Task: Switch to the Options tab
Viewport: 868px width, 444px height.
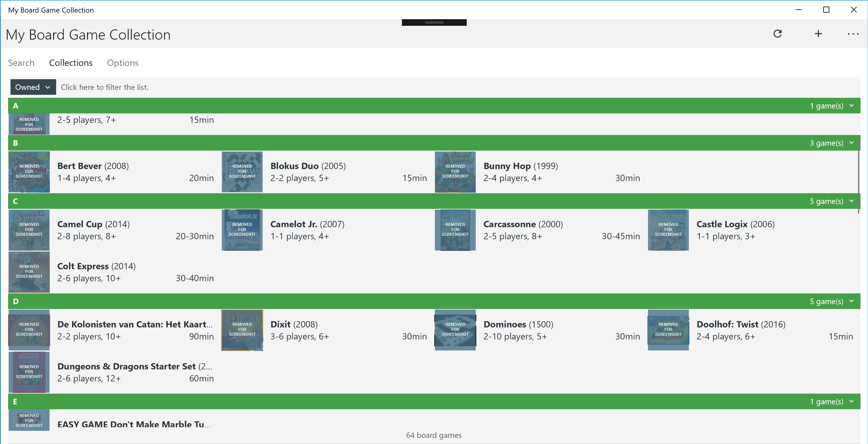Action: coord(123,63)
